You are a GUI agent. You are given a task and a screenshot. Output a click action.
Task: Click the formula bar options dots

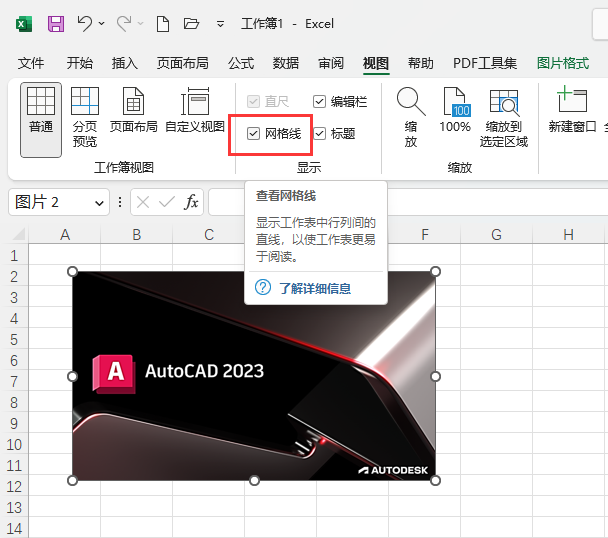pos(120,202)
